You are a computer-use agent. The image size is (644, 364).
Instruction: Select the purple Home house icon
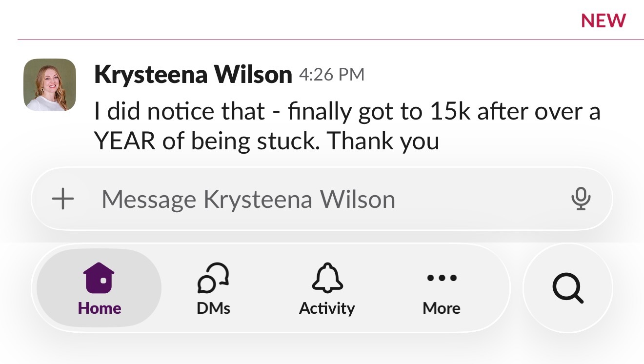coord(99,278)
